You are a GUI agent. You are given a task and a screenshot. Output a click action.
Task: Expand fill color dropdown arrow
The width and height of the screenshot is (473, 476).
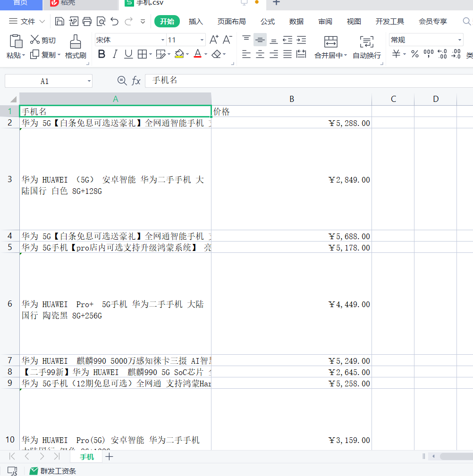click(x=187, y=54)
